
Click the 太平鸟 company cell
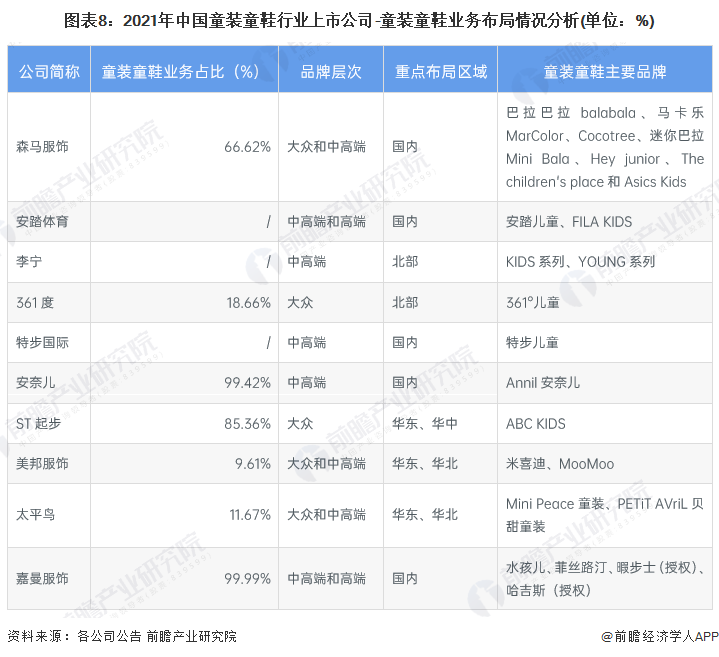point(49,515)
